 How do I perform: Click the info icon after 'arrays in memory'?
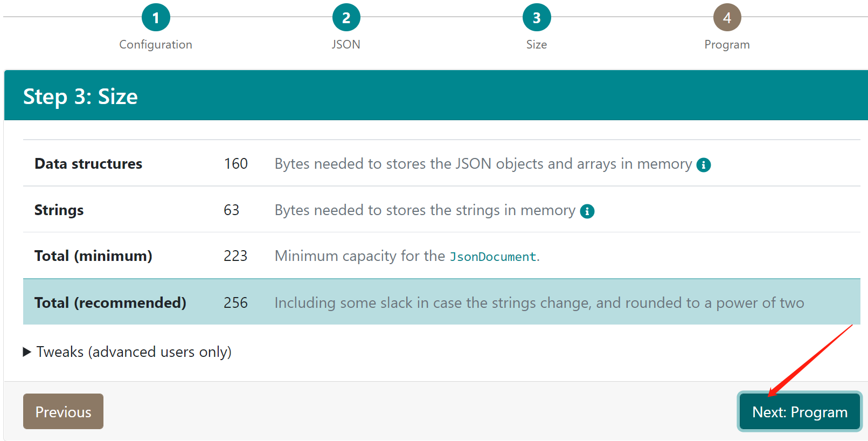pos(704,165)
